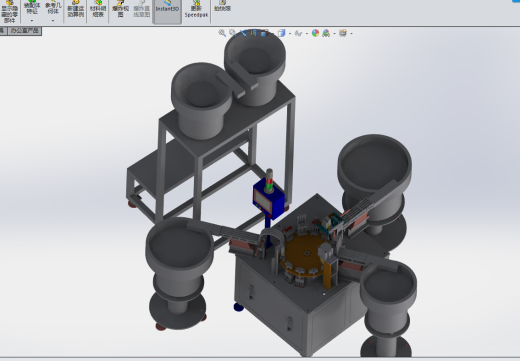
Task: Expand the Hide/Show Items dropdown arrow
Action: (307, 33)
